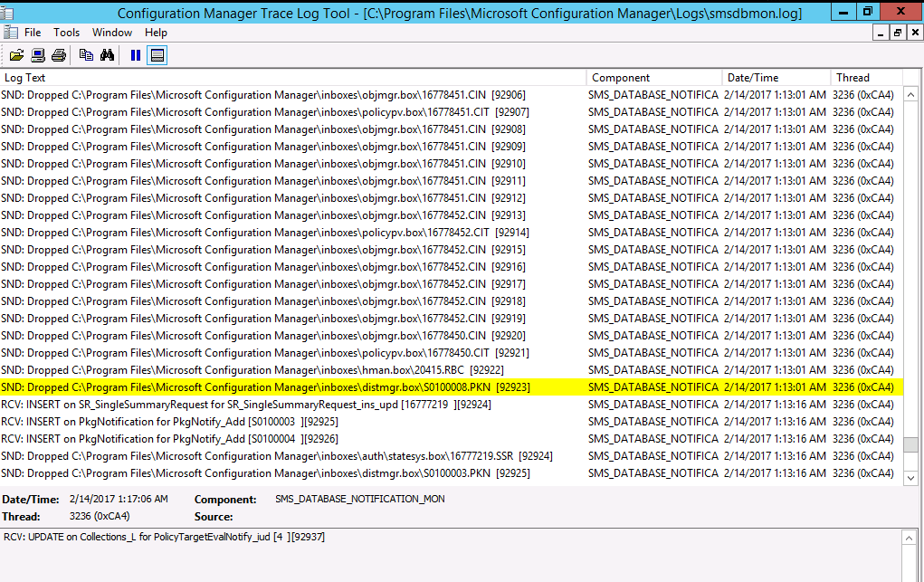Restore down the inner log document window
This screenshot has width=924, height=582.
[897, 33]
